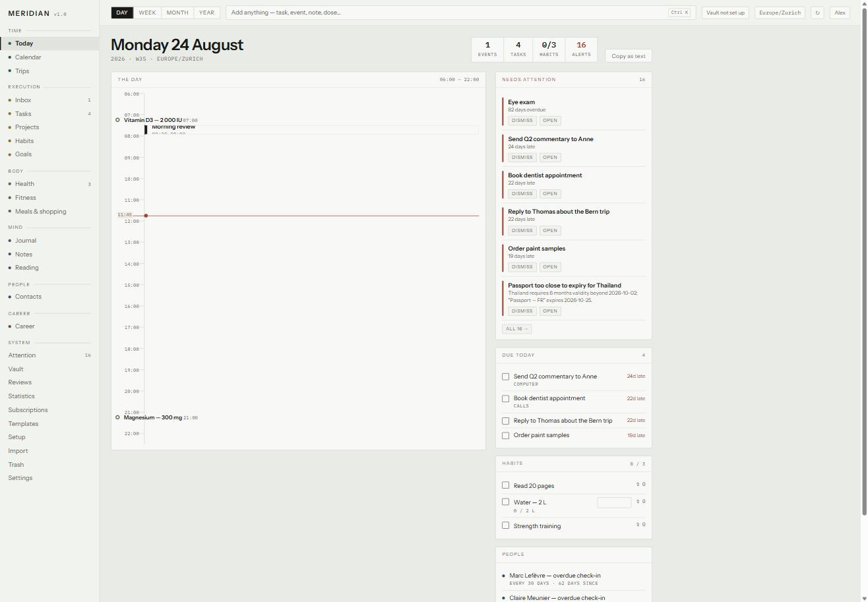This screenshot has height=602, width=868.
Task: Tick the Strength training habit checkbox
Action: pos(506,526)
